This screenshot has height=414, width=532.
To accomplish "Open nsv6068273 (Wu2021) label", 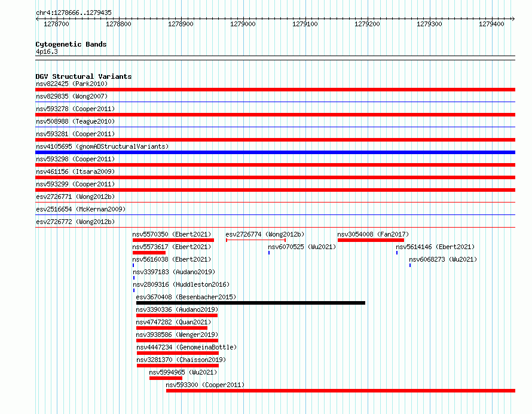I will coord(443,259).
